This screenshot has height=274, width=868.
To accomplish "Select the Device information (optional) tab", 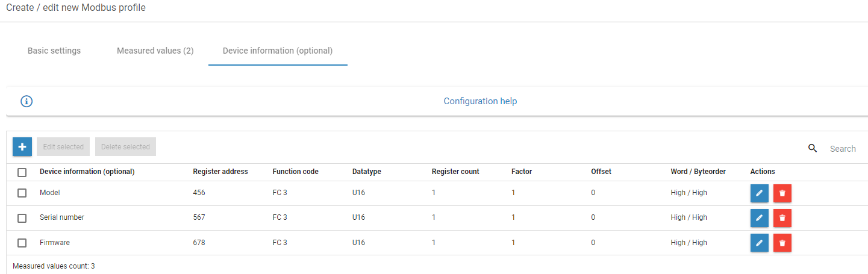I will (278, 51).
